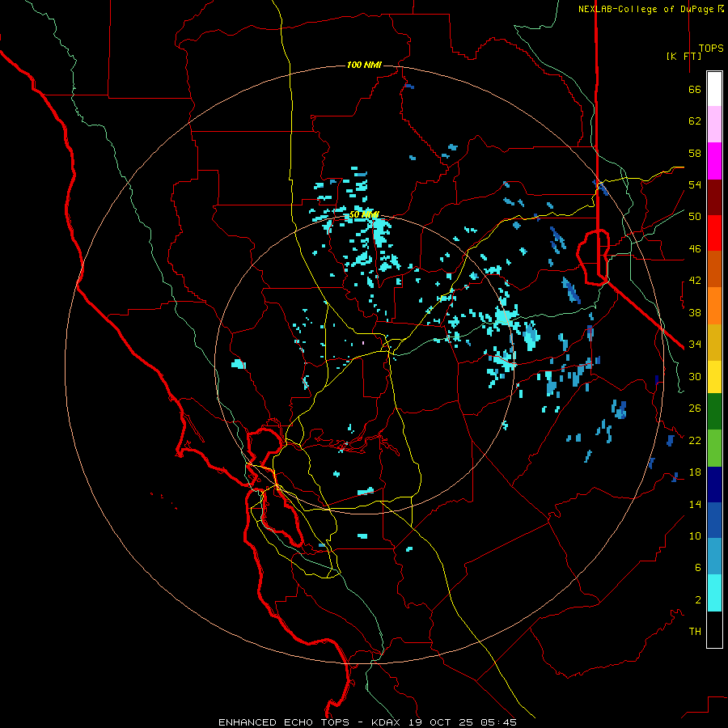The width and height of the screenshot is (728, 728).
Task: Click the dark red (maroon) legend swatch
Action: [x=714, y=197]
